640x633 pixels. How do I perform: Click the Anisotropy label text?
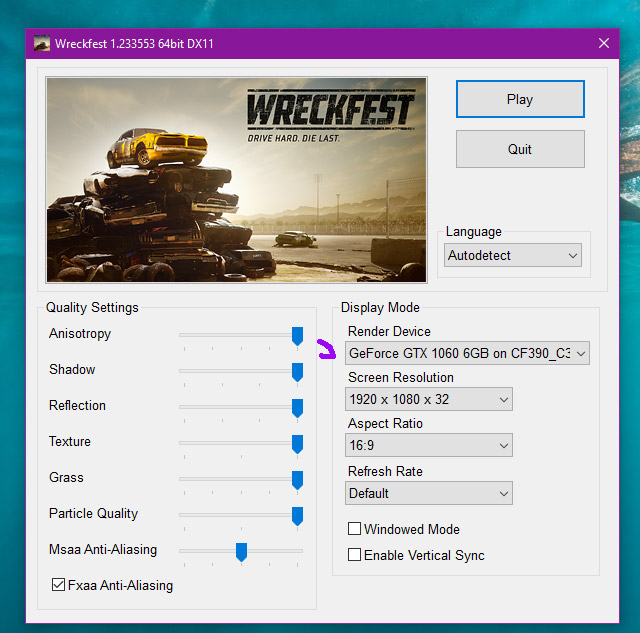point(80,334)
